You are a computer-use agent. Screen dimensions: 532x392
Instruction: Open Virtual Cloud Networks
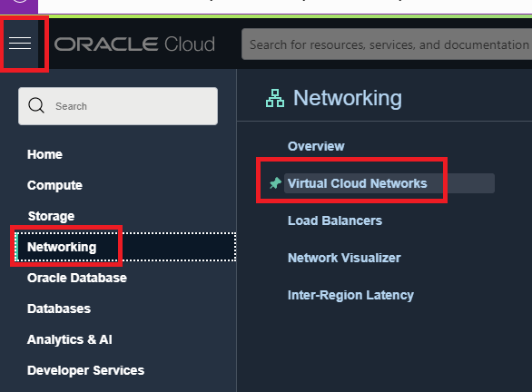(x=358, y=183)
